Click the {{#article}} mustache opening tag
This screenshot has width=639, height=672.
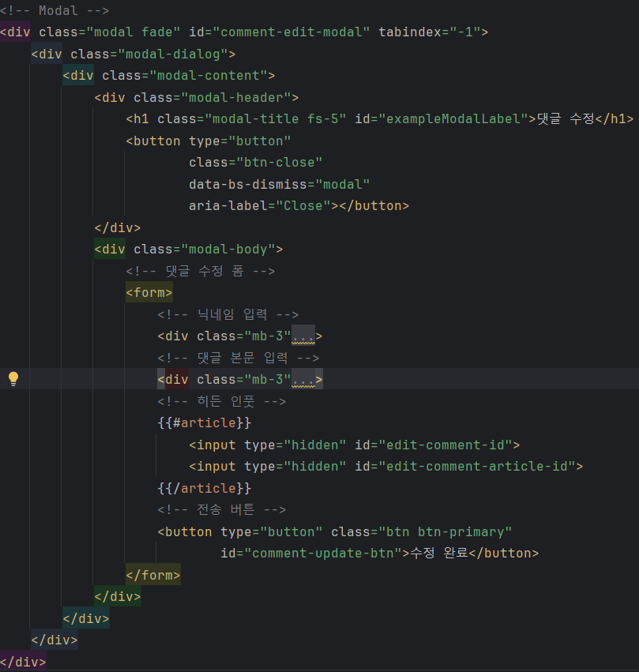205,423
